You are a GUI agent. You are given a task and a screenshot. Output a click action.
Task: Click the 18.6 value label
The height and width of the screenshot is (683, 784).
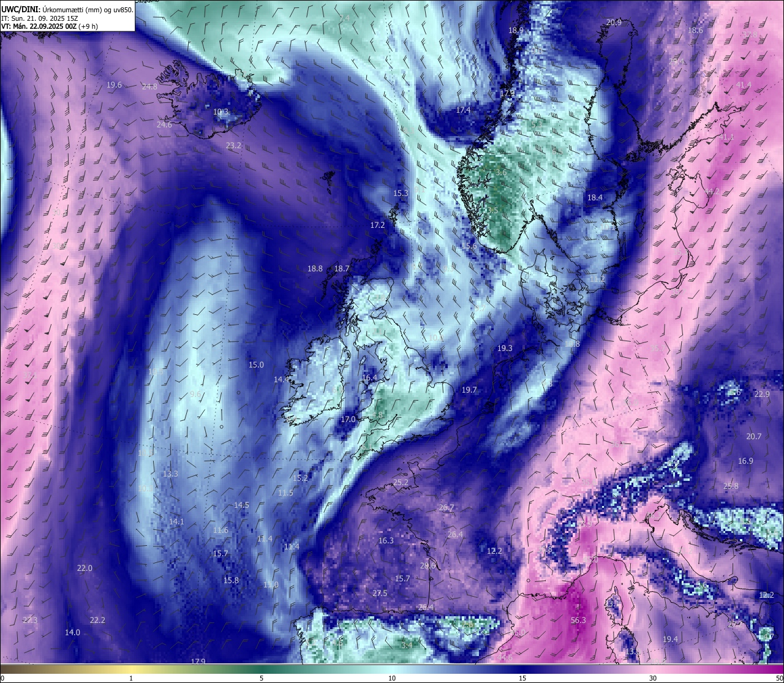tap(695, 30)
